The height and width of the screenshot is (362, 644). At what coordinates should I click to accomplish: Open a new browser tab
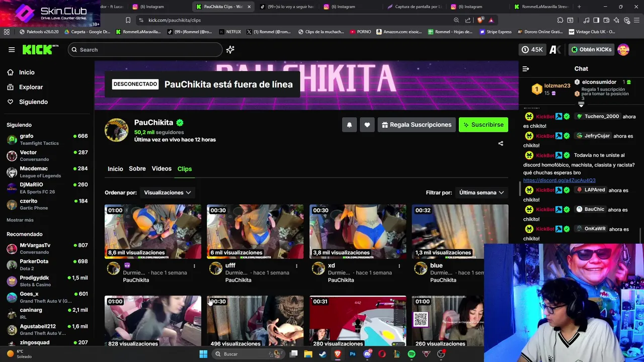[x=579, y=7]
